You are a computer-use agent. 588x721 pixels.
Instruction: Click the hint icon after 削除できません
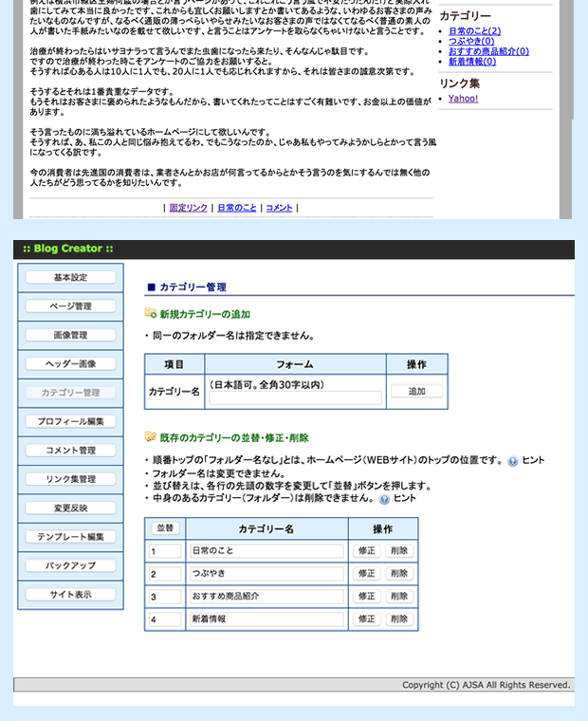pyautogui.click(x=384, y=499)
